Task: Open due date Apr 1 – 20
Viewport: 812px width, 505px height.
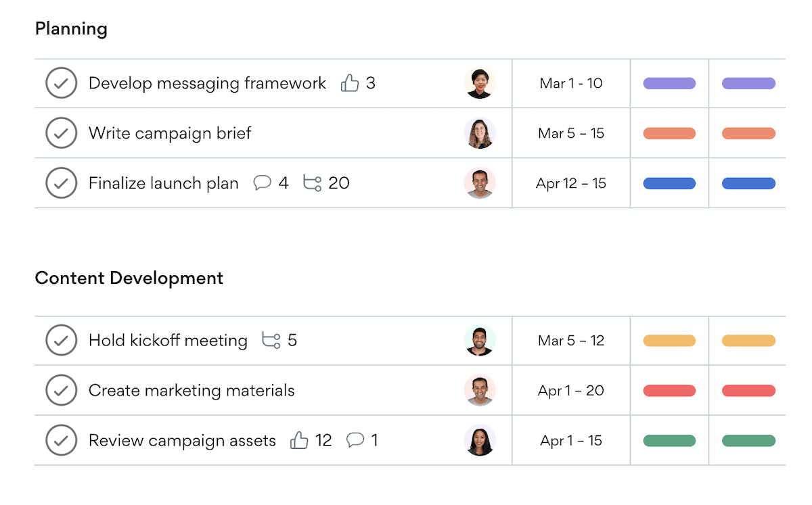Action: click(x=571, y=390)
